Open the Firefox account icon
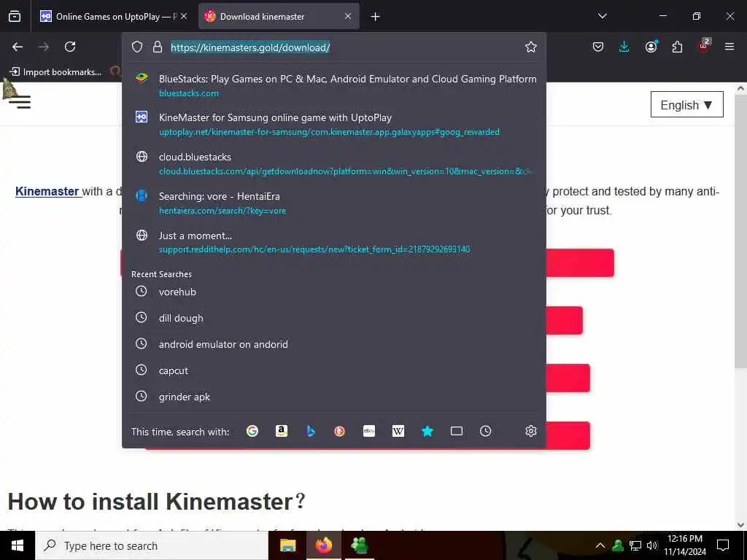 tap(651, 46)
